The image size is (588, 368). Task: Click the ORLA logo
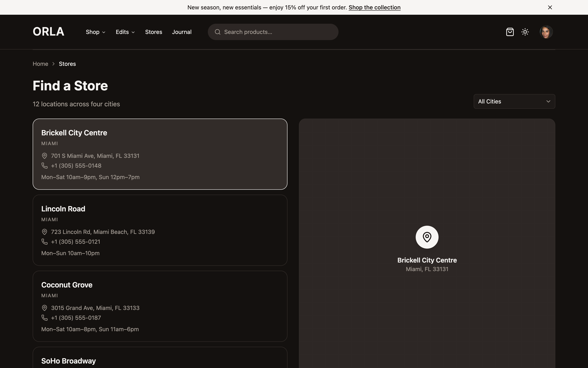[x=49, y=32]
